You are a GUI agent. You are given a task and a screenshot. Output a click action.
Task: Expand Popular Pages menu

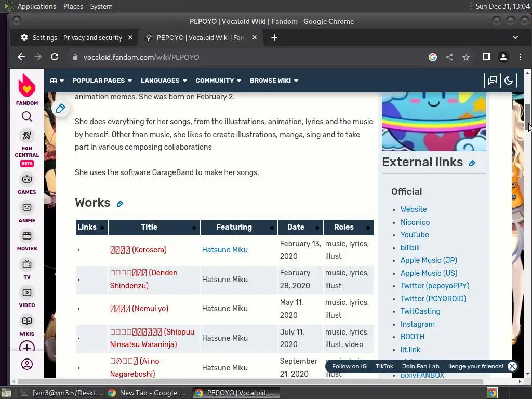(x=102, y=81)
